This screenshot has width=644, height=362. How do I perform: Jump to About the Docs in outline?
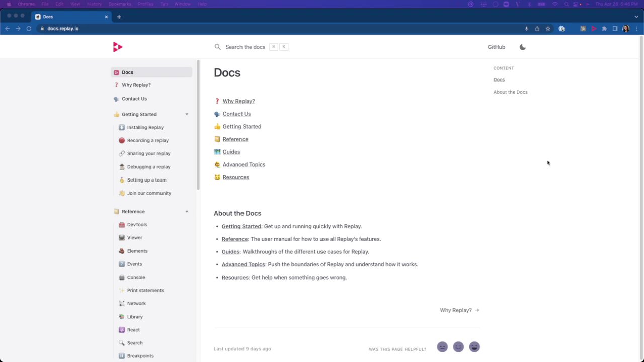point(511,92)
